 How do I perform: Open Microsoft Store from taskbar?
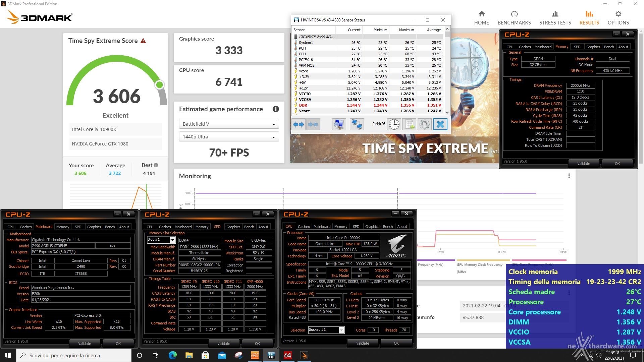point(205,355)
